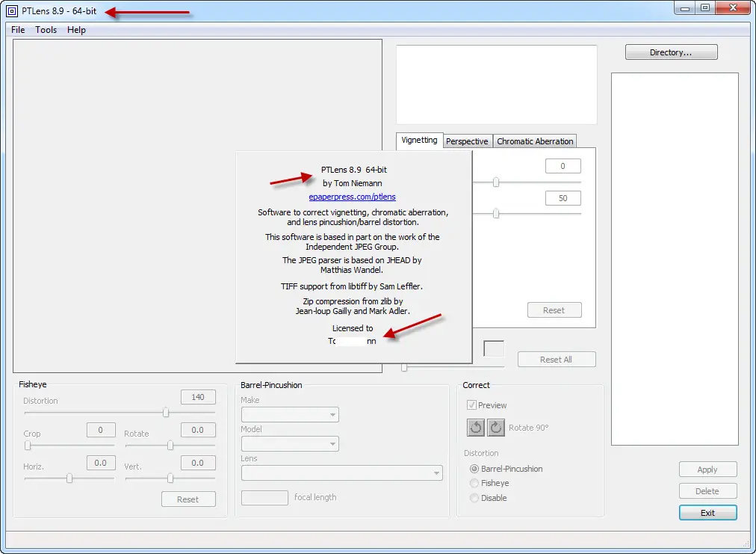Viewport: 756px width, 554px height.
Task: Open the Help menu
Action: click(x=76, y=30)
